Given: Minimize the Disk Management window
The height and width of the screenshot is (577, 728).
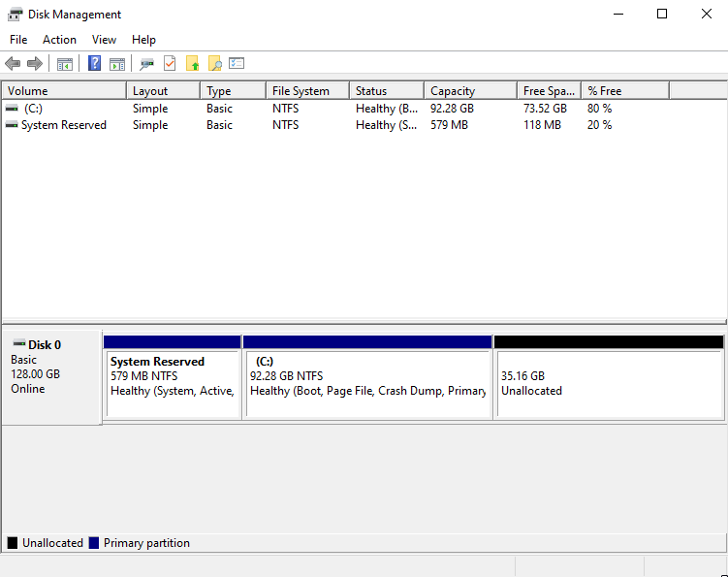Looking at the screenshot, I should pyautogui.click(x=617, y=14).
